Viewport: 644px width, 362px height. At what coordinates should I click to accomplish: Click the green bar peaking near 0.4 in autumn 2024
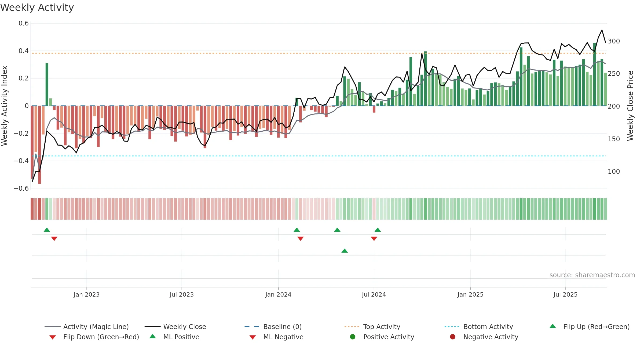click(x=426, y=79)
